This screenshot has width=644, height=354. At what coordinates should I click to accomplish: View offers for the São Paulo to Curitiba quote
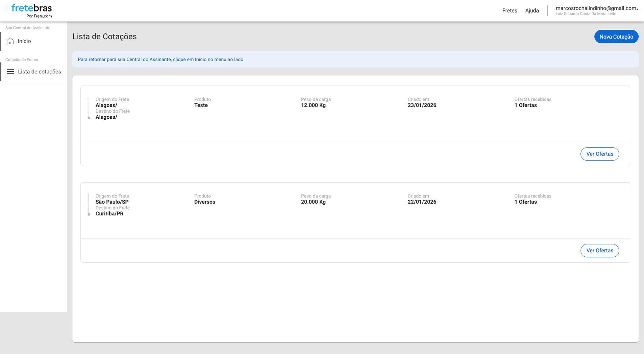pyautogui.click(x=599, y=251)
